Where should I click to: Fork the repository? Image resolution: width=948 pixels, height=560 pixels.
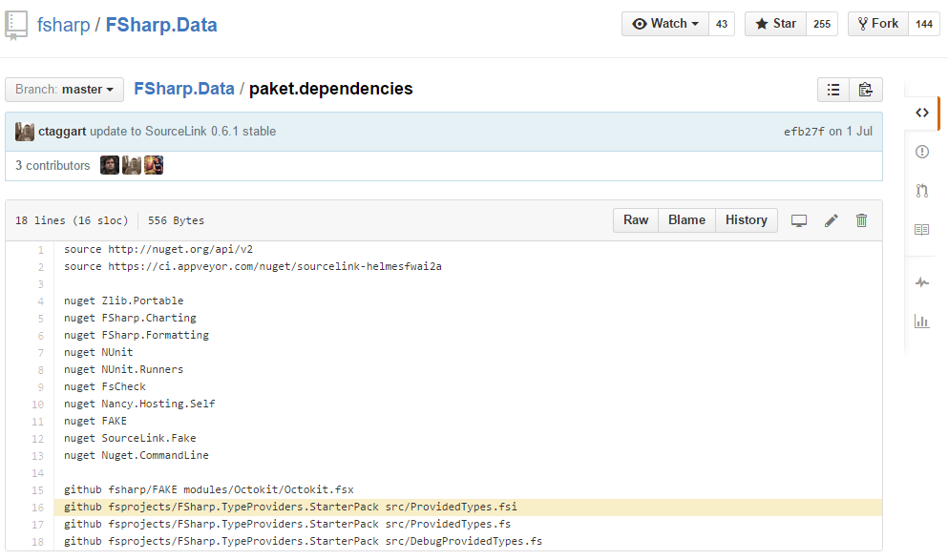(x=878, y=24)
